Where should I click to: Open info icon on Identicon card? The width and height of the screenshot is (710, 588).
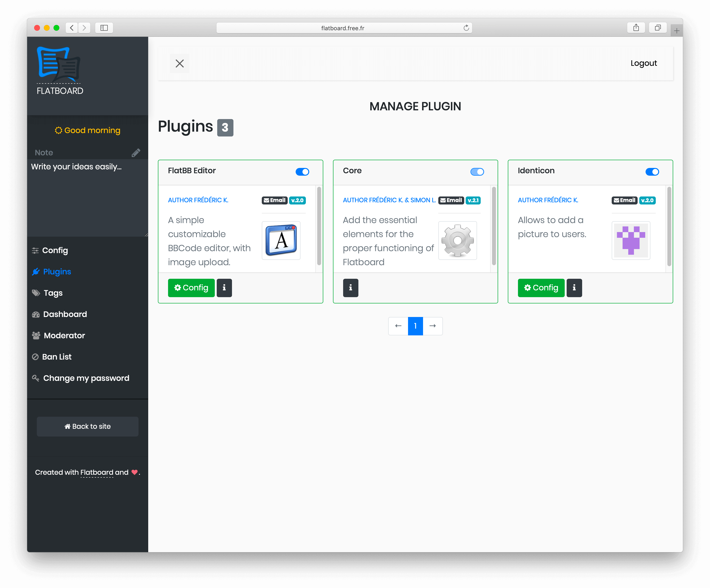(x=574, y=287)
